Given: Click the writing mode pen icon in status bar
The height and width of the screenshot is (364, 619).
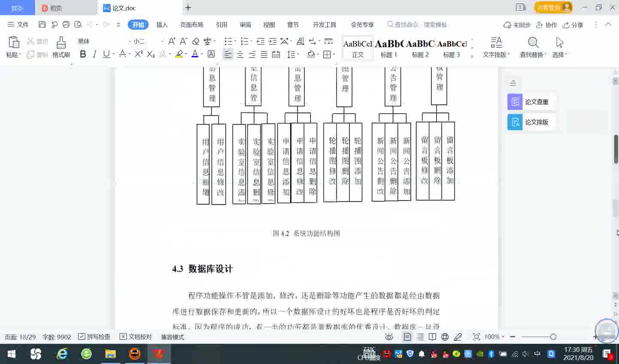Looking at the screenshot, I should tap(458, 337).
